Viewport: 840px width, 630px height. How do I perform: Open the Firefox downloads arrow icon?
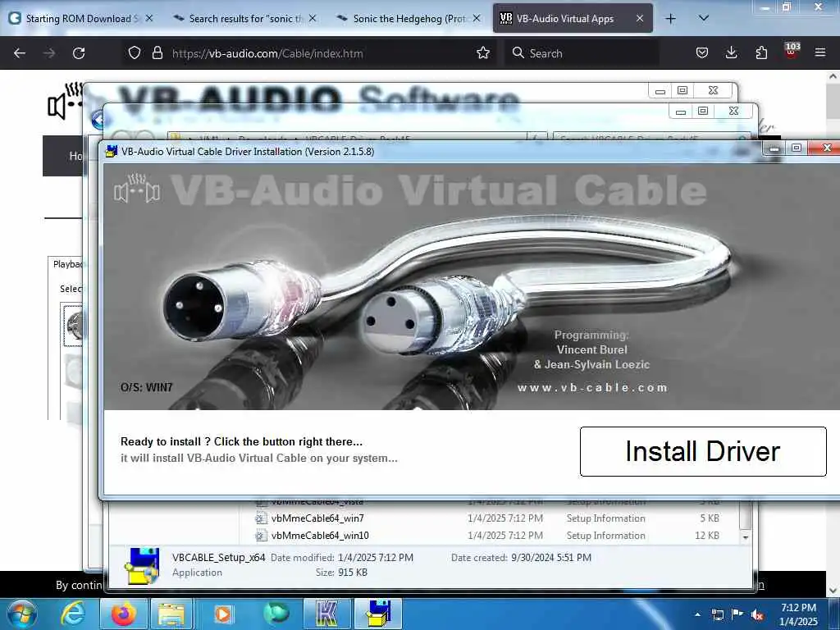[731, 53]
